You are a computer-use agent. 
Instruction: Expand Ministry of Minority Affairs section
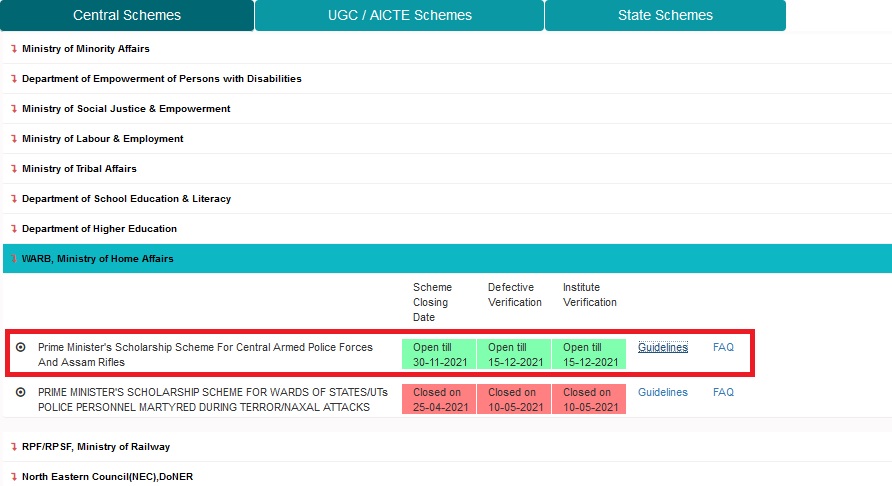[x=85, y=49]
